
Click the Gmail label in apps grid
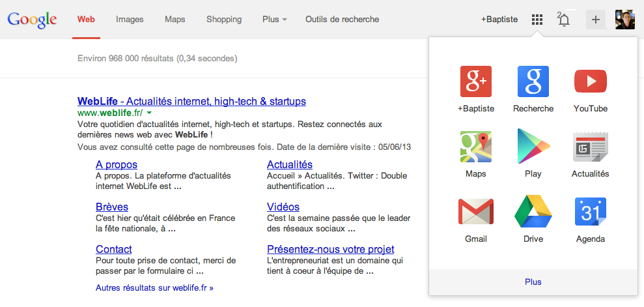(475, 239)
